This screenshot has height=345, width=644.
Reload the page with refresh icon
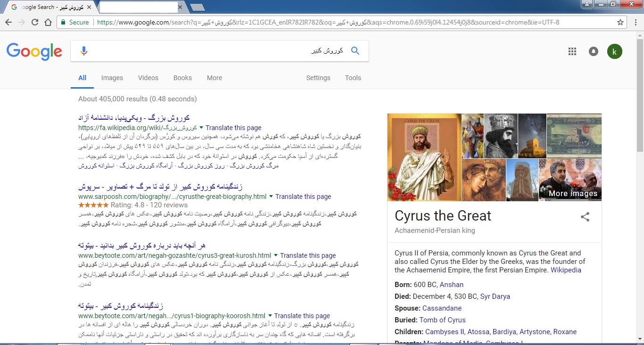(x=35, y=22)
